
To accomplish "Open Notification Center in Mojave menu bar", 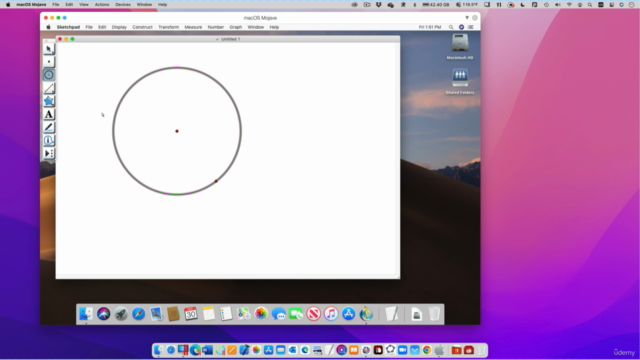I will 471,27.
